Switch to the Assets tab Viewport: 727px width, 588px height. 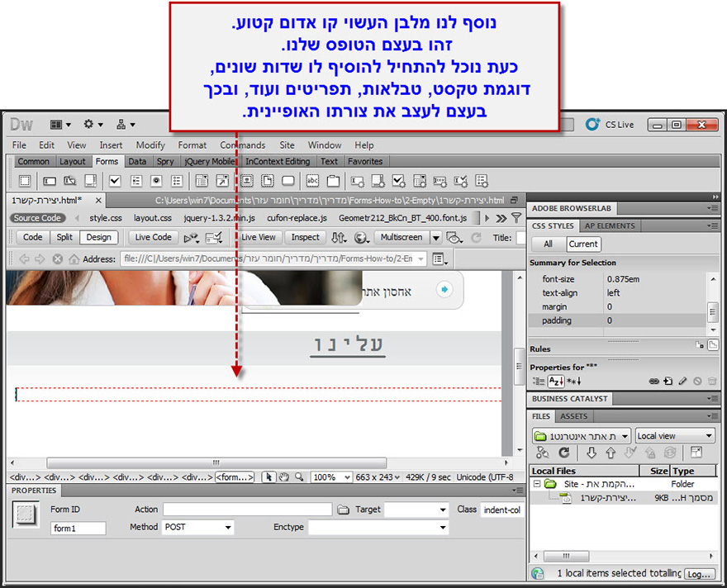[x=573, y=416]
